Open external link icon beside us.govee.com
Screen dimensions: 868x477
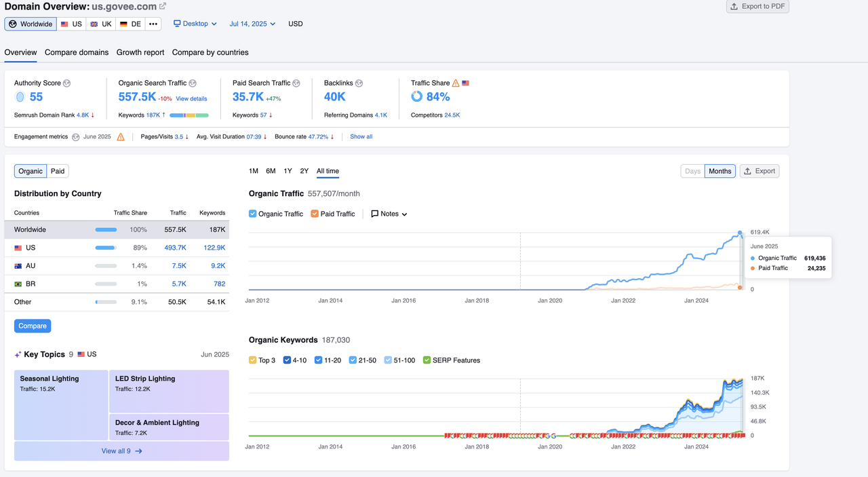[x=163, y=7]
